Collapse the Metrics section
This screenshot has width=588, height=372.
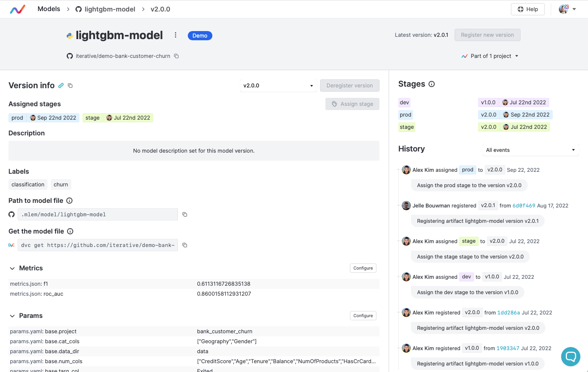coord(12,268)
